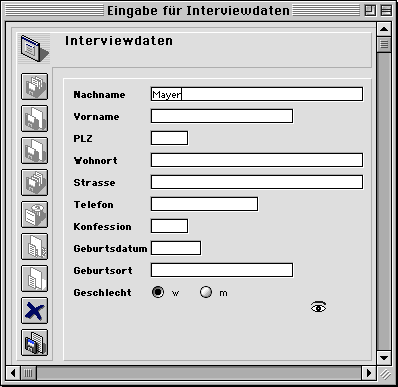The width and height of the screenshot is (398, 387).
Task: Click the horizontal scrollbar right arrow
Action: pos(369,373)
